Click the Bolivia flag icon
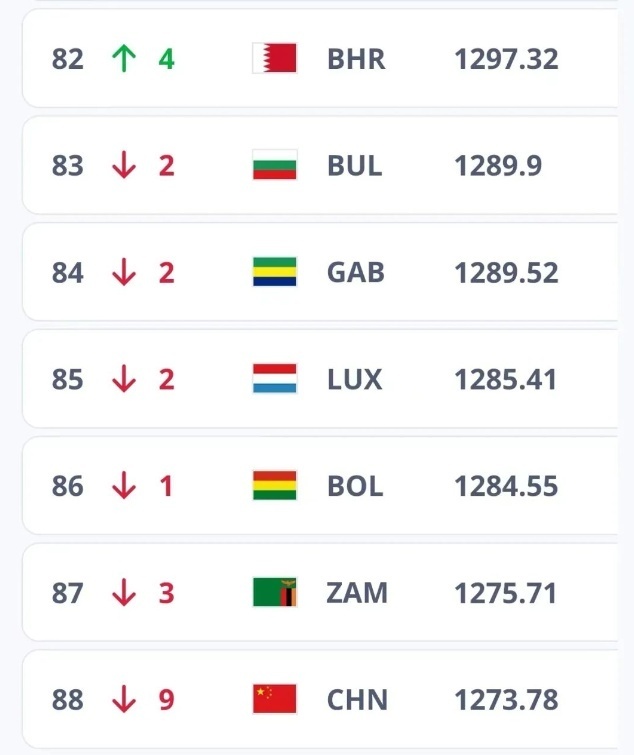Viewport: 634px width, 755px height. pyautogui.click(x=274, y=487)
